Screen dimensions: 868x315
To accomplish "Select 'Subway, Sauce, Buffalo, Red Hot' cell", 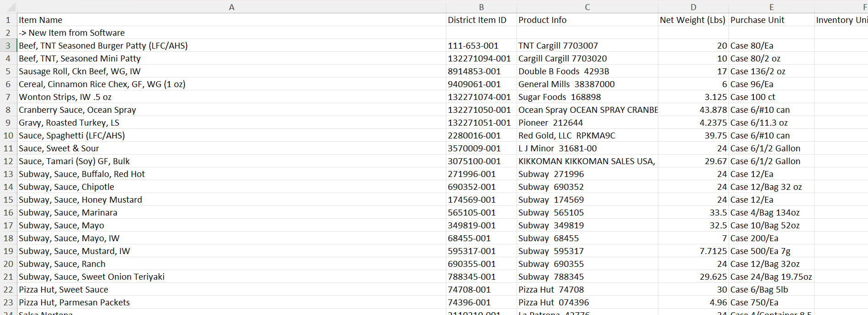I will click(232, 174).
